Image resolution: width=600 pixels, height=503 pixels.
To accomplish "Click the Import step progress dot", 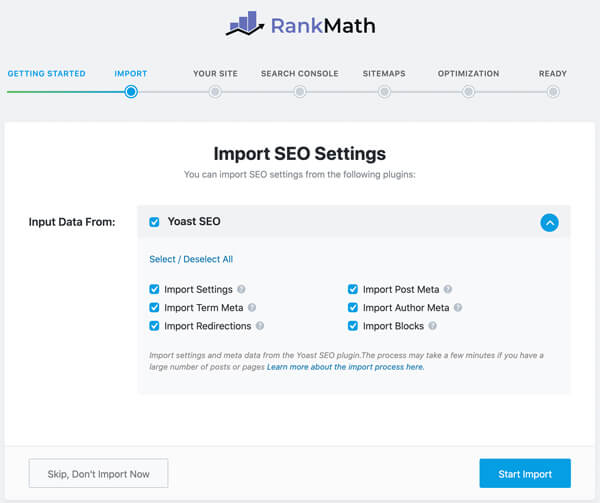I will point(131,92).
